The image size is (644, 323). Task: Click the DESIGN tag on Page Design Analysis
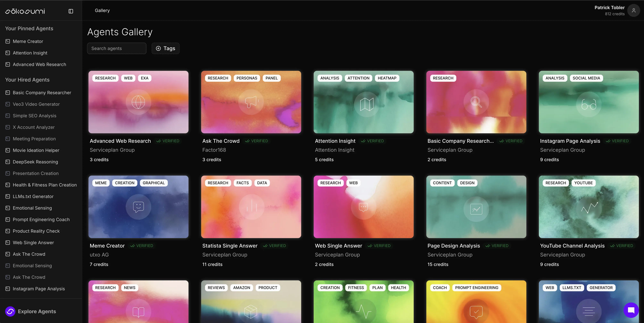467,183
